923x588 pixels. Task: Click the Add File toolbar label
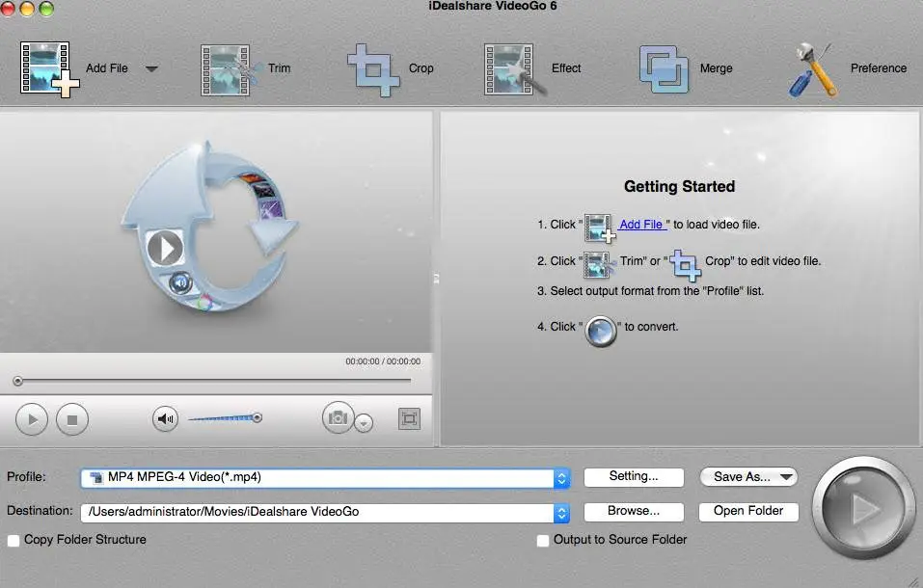point(106,68)
